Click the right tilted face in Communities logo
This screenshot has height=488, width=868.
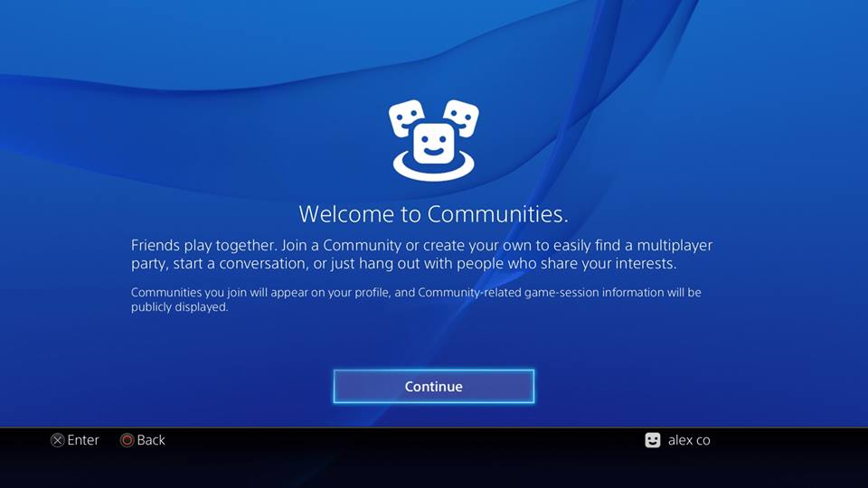point(462,117)
